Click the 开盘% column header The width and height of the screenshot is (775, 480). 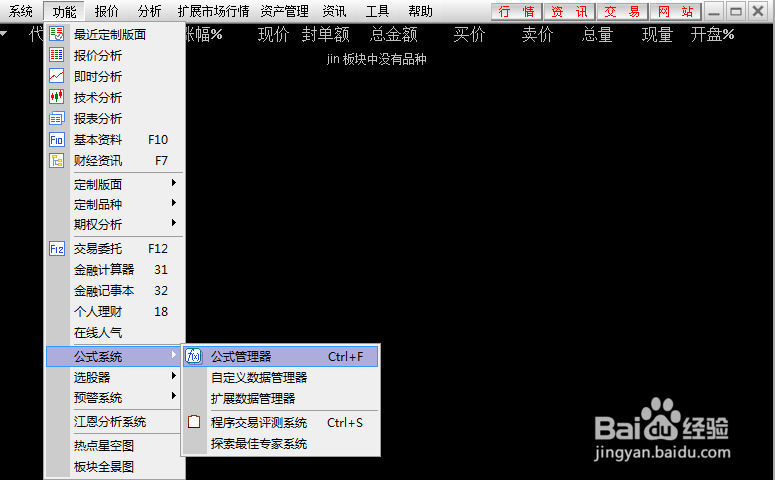[713, 35]
